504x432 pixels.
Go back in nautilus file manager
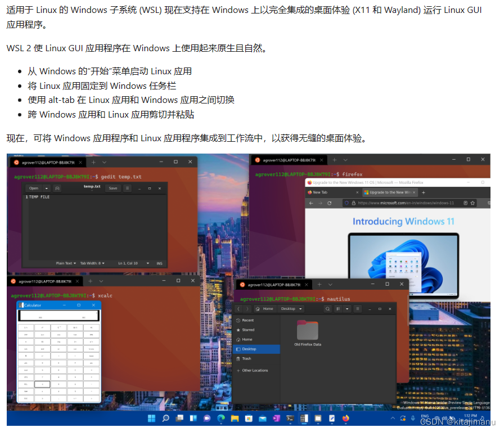pyautogui.click(x=238, y=309)
